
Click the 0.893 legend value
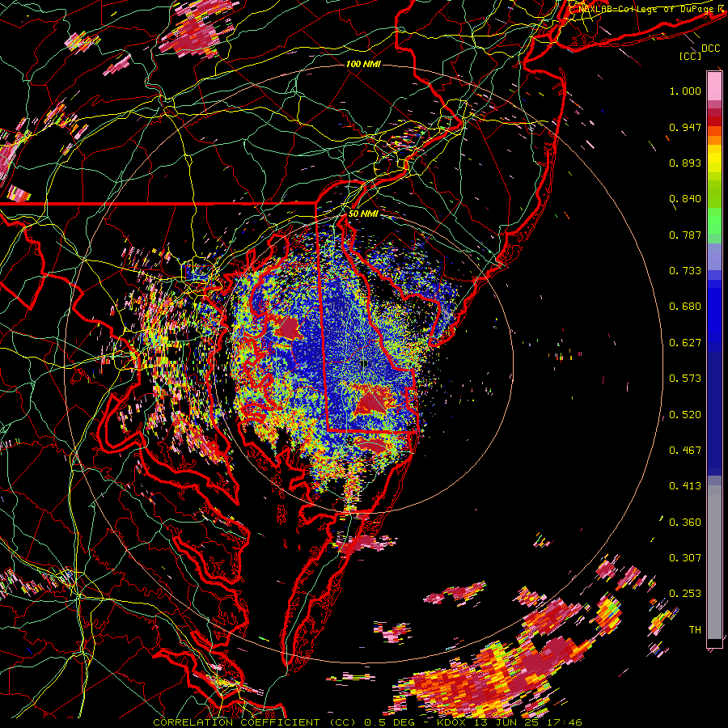[x=685, y=163]
